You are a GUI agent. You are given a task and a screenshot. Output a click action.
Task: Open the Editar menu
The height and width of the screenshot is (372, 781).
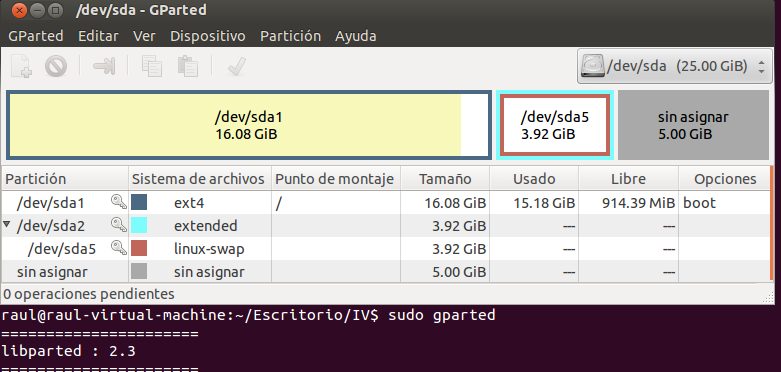tap(98, 36)
